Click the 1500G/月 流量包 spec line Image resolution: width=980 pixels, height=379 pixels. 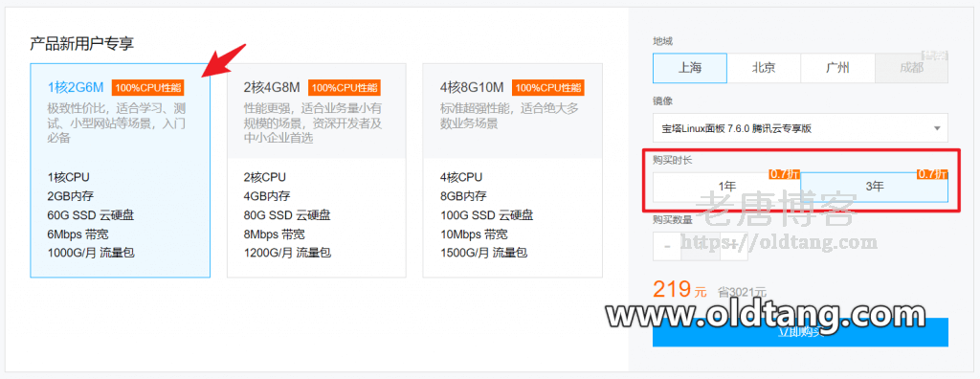pos(483,253)
